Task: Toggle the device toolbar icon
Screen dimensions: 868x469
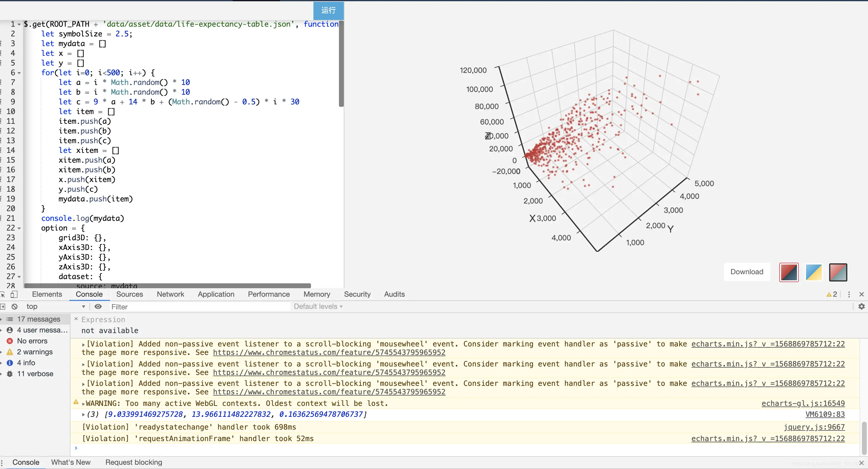Action: 14,294
